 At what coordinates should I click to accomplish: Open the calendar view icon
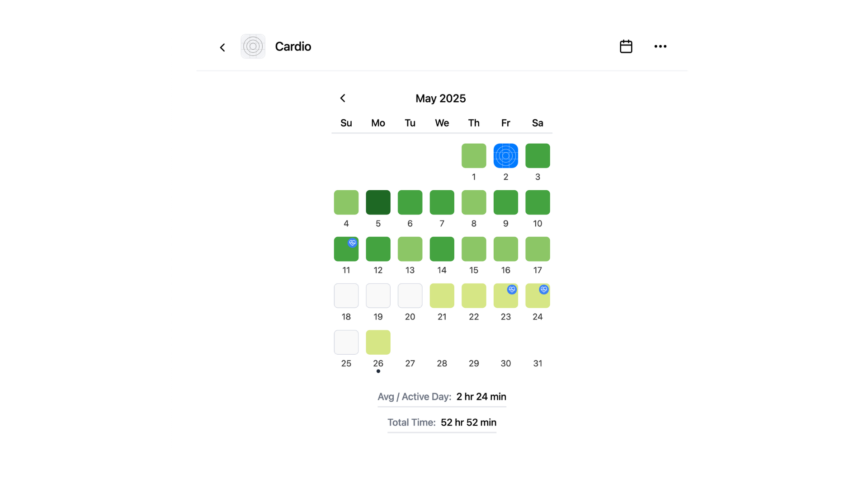(x=626, y=47)
